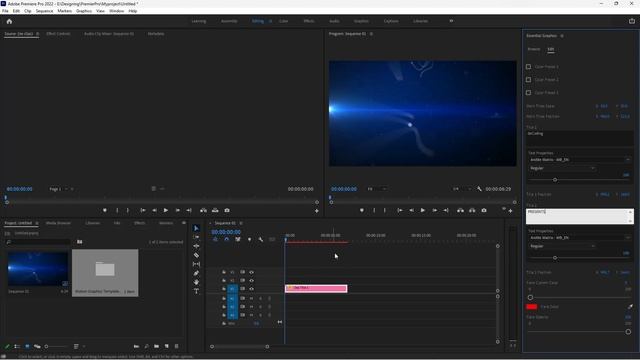The height and width of the screenshot is (360, 640).
Task: Open Title 2 font style Regular dropdown
Action: 562,246
